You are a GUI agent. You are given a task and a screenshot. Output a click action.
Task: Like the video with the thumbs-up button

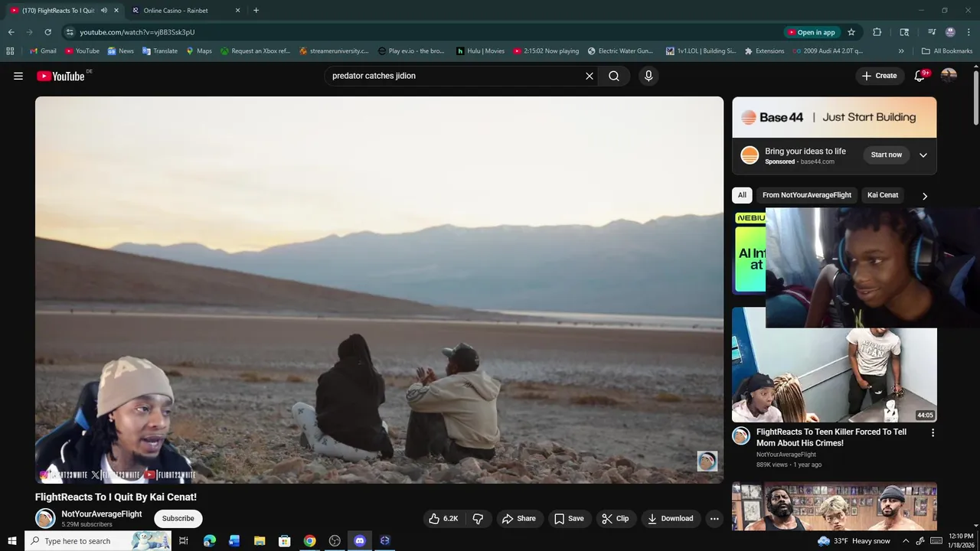click(443, 519)
